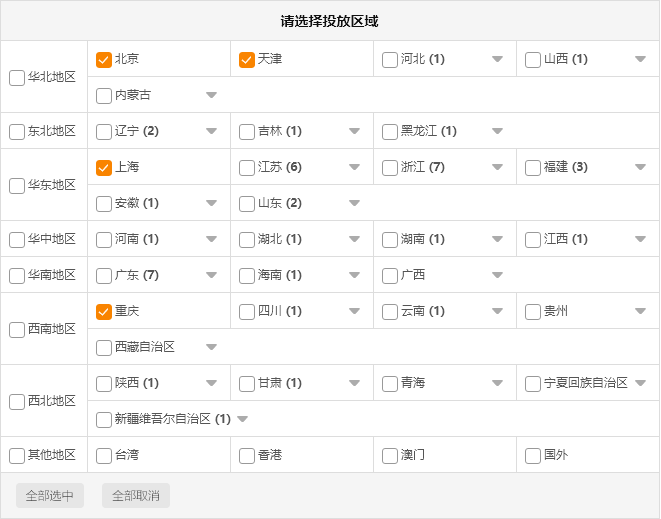Uncheck the 上海 checkbox
Screen dimensions: 661x519
click(104, 168)
